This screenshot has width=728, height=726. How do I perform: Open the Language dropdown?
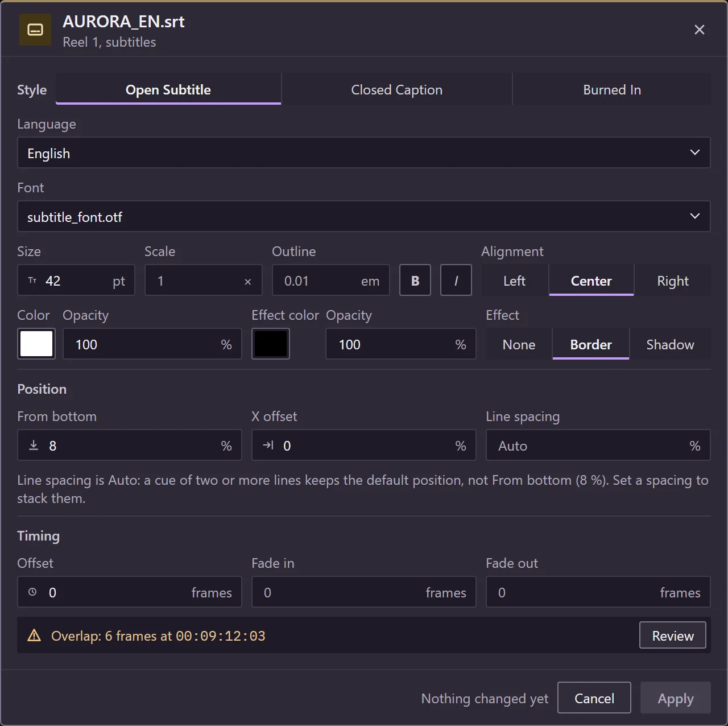pyautogui.click(x=364, y=152)
